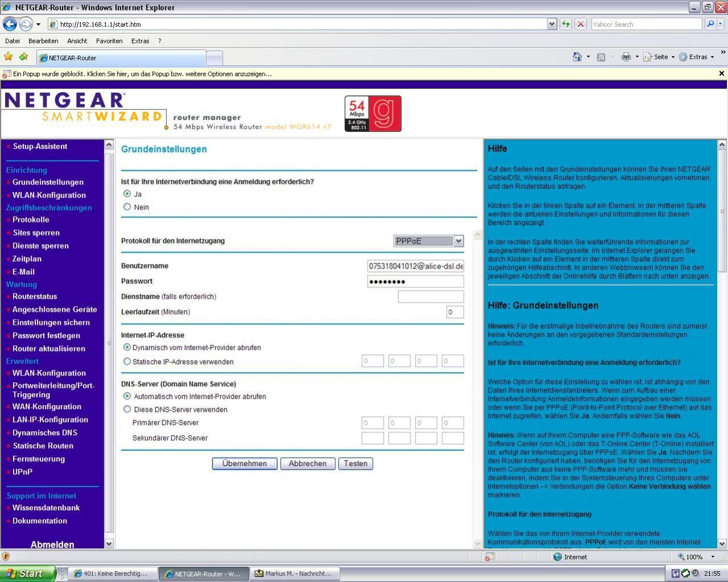
Task: Click the 54 Mbps g logo
Action: click(373, 114)
